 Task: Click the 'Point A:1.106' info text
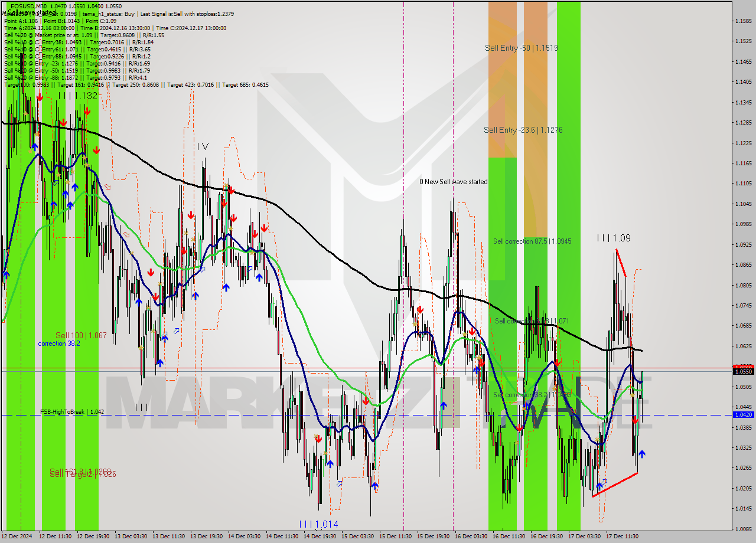(21, 21)
